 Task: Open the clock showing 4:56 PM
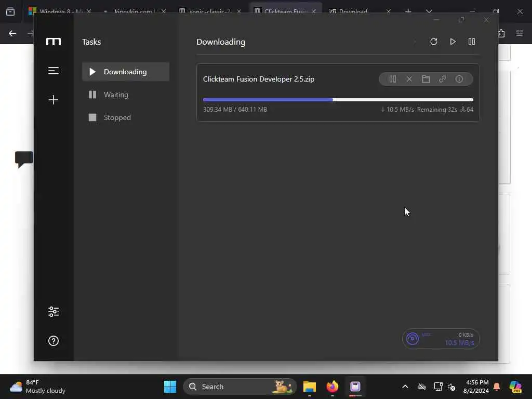click(x=476, y=387)
